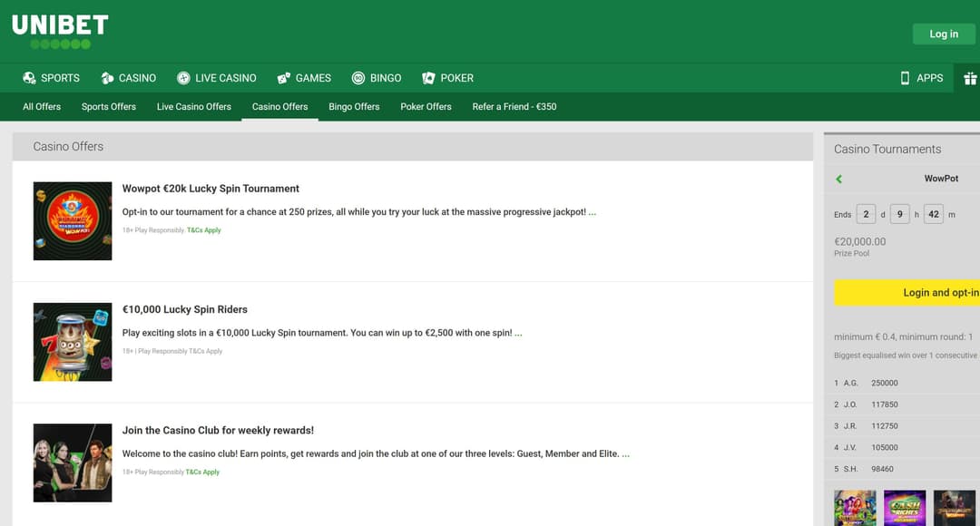
Task: Select the Sports ball icon in navigation
Action: [28, 78]
